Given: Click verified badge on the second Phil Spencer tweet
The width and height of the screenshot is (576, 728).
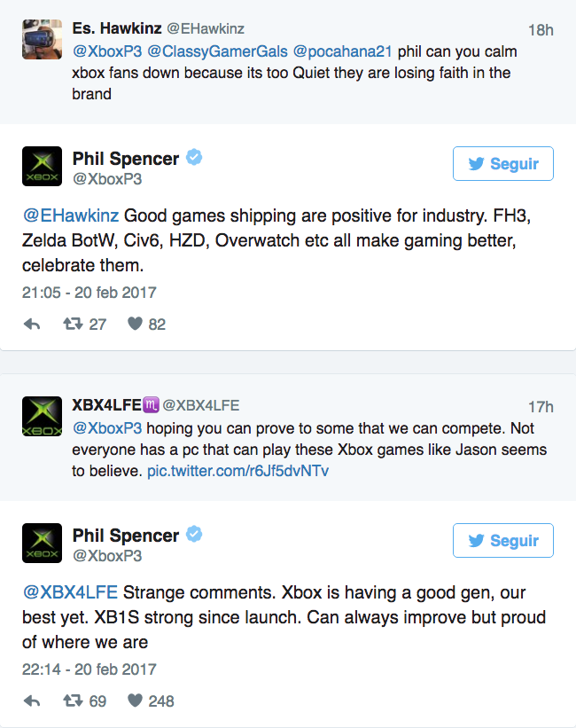Looking at the screenshot, I should 193,536.
